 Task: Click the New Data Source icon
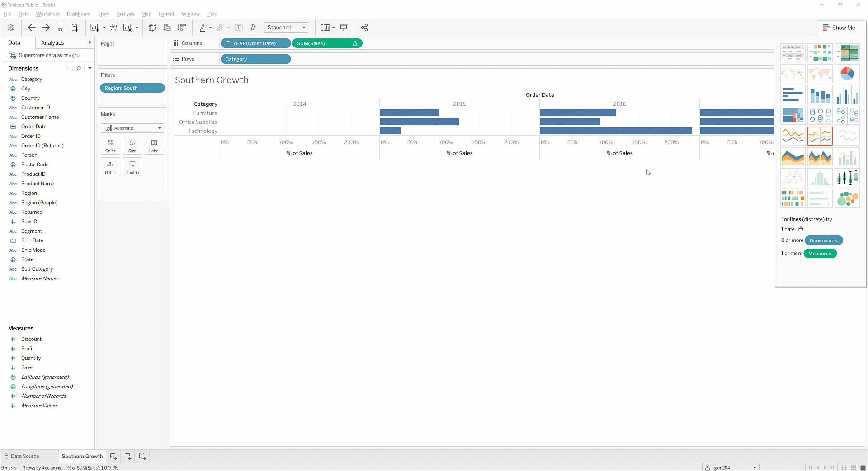point(75,28)
